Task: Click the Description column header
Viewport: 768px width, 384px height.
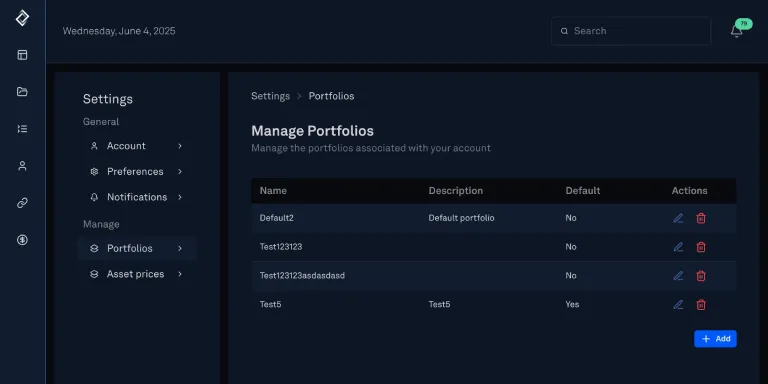Action: (456, 191)
